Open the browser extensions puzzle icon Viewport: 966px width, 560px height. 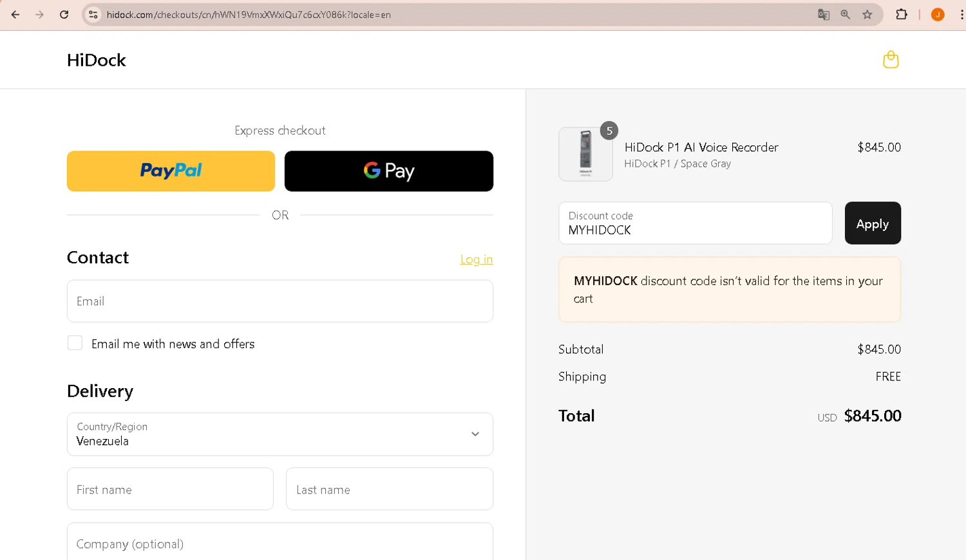pyautogui.click(x=902, y=14)
